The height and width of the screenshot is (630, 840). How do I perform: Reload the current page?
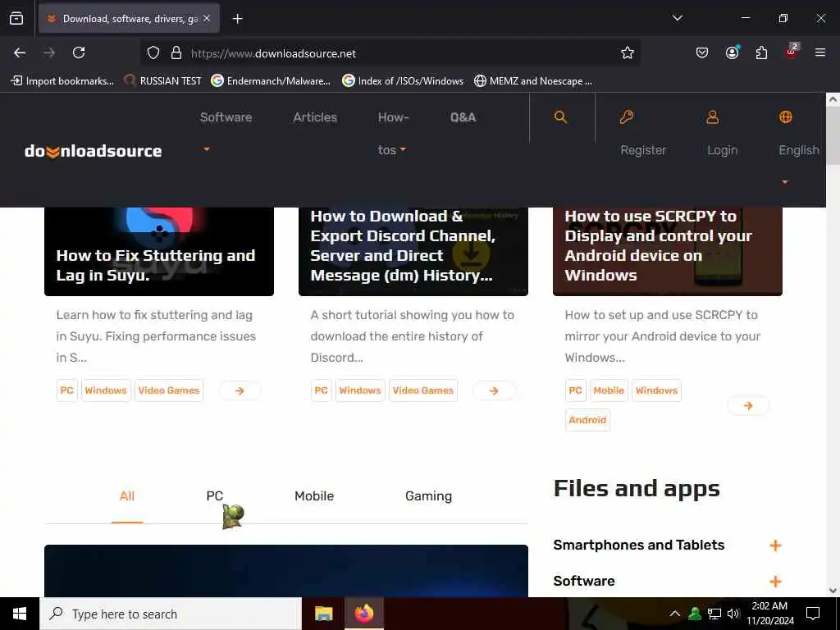[x=79, y=52]
